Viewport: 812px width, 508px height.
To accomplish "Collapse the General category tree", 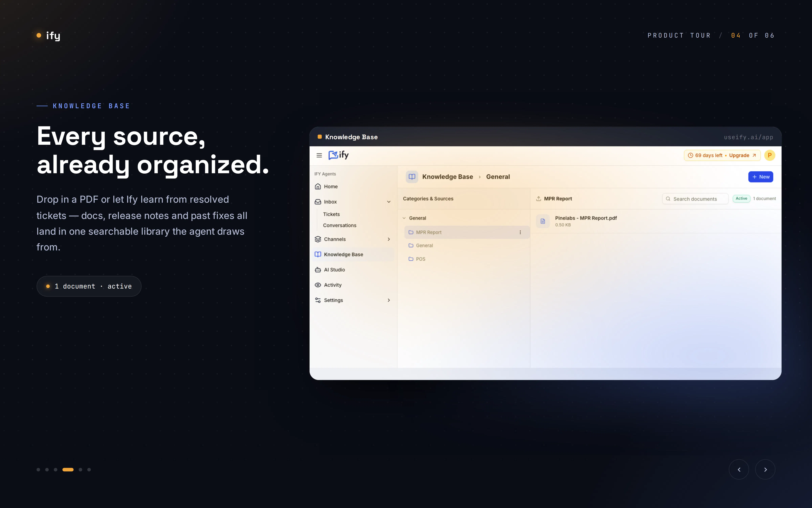I will tap(404, 218).
